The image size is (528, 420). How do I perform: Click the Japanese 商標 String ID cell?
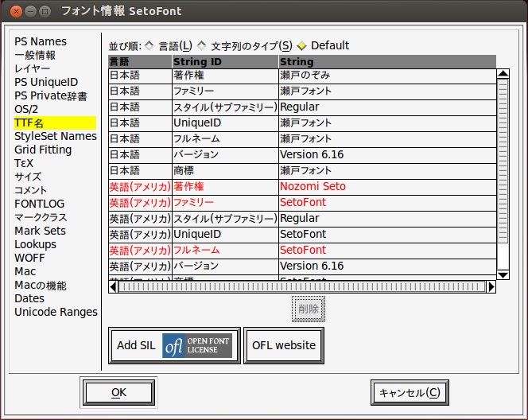pos(225,171)
